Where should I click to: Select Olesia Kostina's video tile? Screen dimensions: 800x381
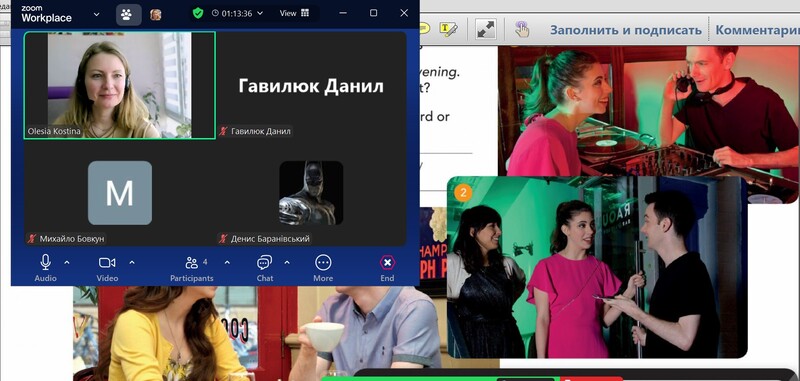coord(119,85)
